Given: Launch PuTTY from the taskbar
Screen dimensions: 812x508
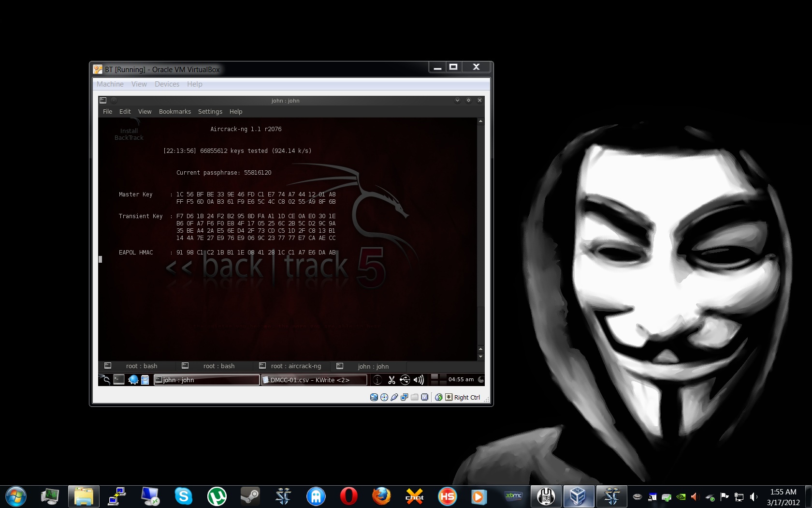Looking at the screenshot, I should [x=117, y=496].
